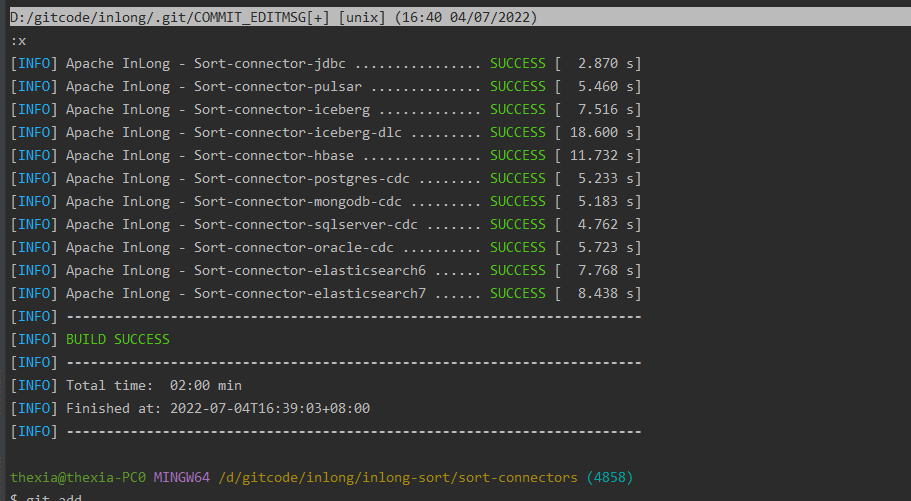Click the 'Total time: 02:00 min' line
Screen dimensions: 911x501
pos(154,385)
